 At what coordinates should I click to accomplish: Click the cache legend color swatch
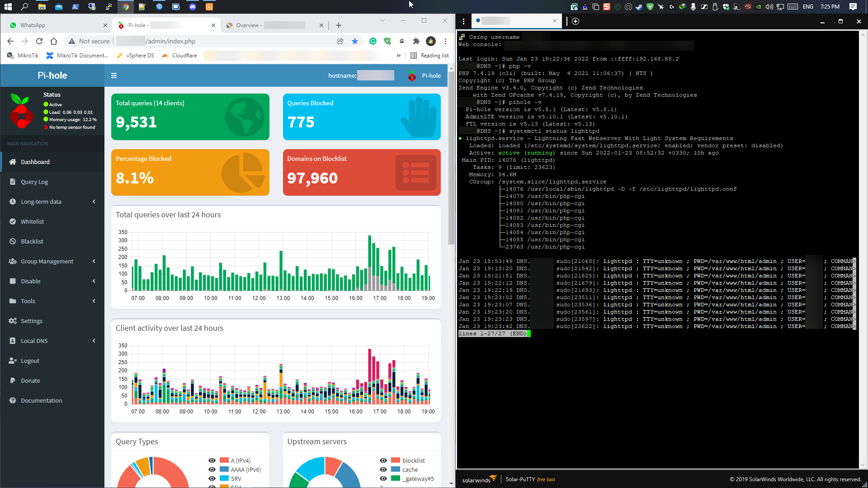396,469
